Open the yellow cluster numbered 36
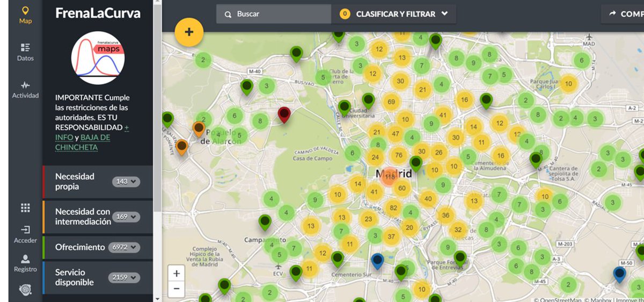Image resolution: width=644 pixels, height=302 pixels. tap(445, 215)
